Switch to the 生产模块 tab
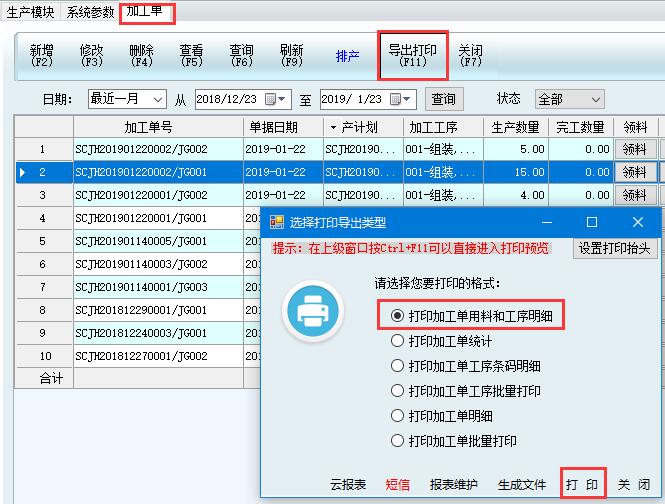Screen dimensions: 665x504 pyautogui.click(x=32, y=12)
